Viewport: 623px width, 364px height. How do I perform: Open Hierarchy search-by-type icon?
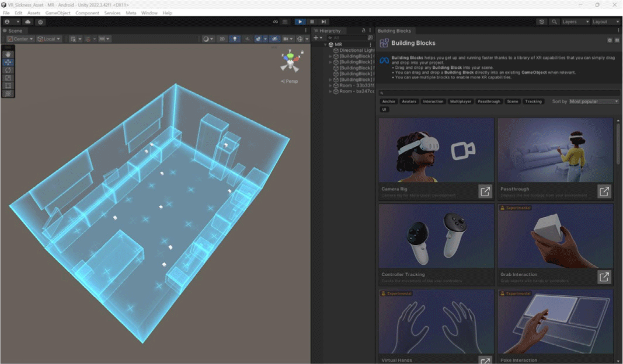[370, 38]
